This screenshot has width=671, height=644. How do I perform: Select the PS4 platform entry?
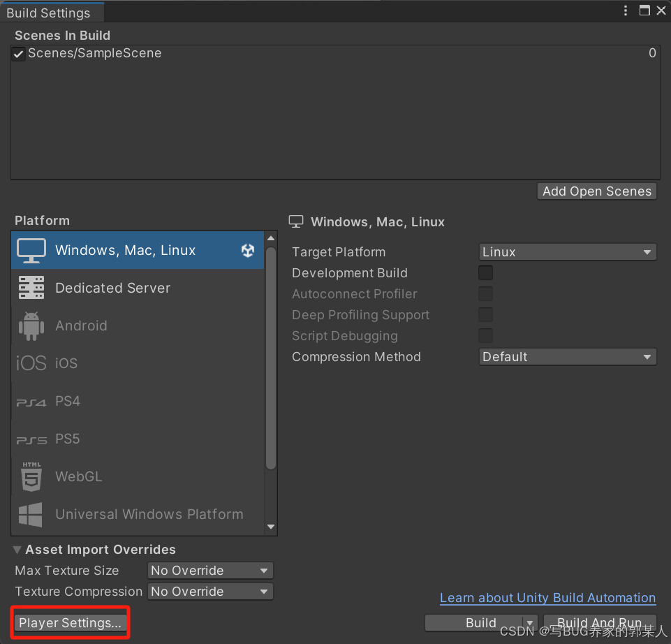pyautogui.click(x=138, y=401)
